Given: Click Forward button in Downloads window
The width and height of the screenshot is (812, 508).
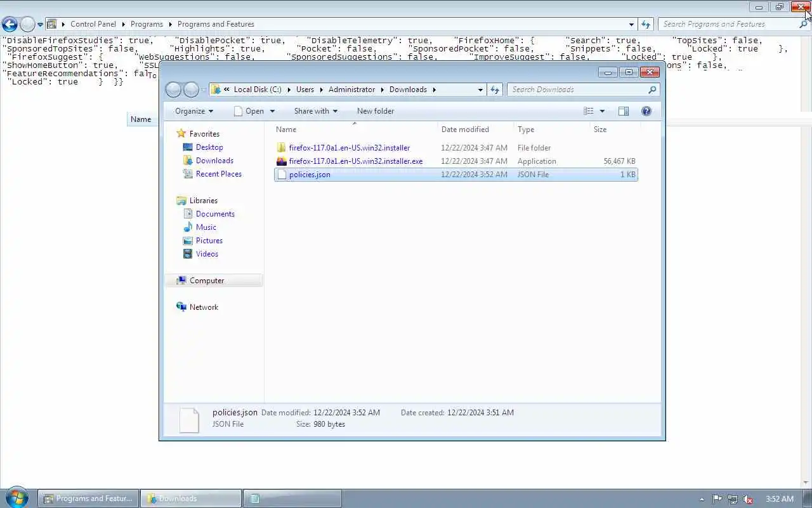Looking at the screenshot, I should 191,90.
